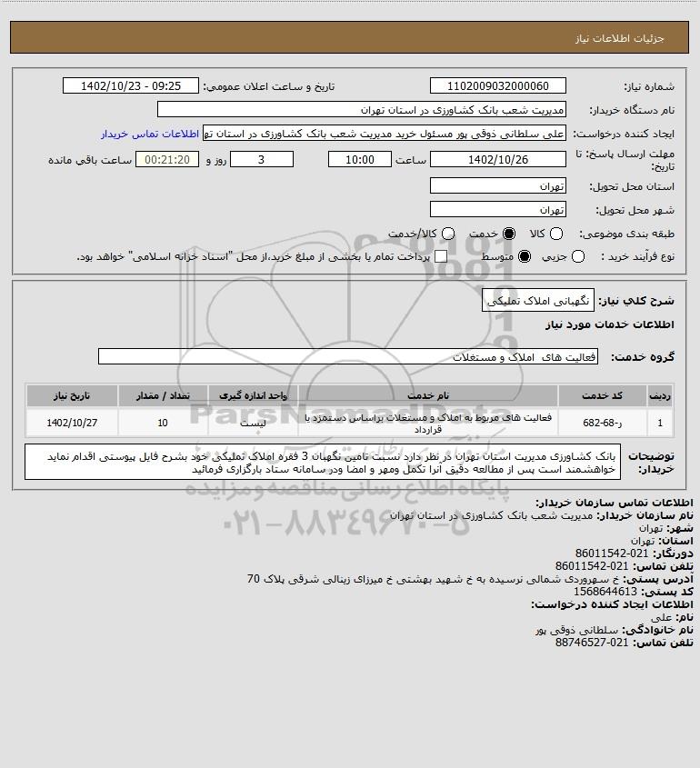Click the family name سلطانی ذوقی پور
The width and height of the screenshot is (700, 768).
tap(577, 630)
